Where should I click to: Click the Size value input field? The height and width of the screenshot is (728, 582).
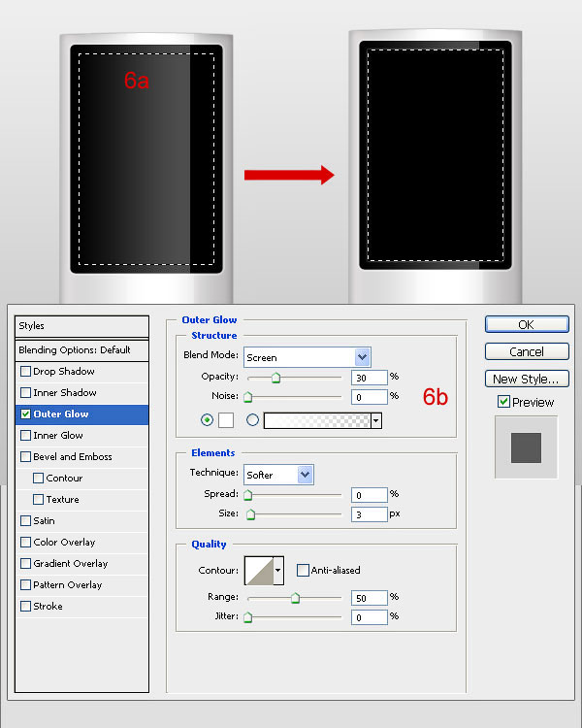click(370, 514)
